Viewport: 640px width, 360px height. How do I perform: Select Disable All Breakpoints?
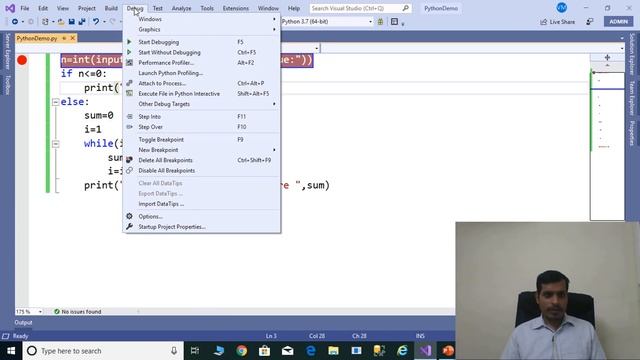click(202, 171)
